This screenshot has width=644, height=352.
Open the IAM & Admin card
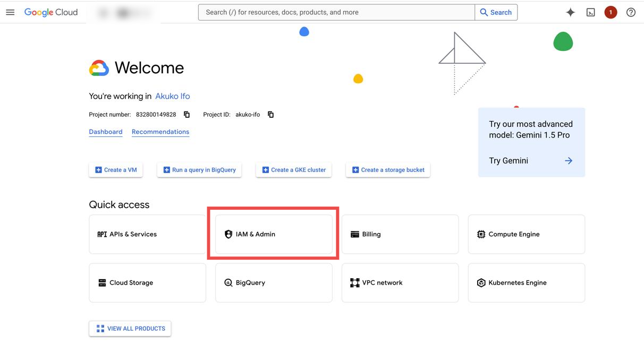(x=273, y=234)
